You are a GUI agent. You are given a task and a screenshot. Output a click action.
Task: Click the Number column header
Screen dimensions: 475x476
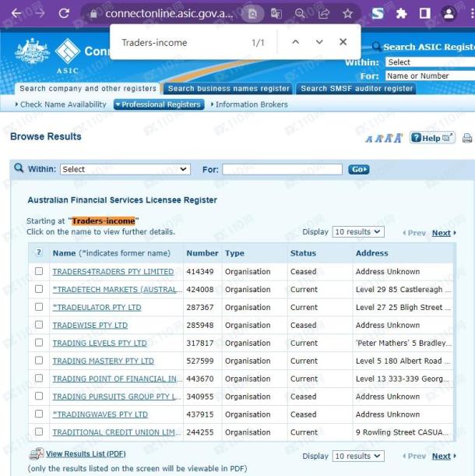[x=202, y=253]
